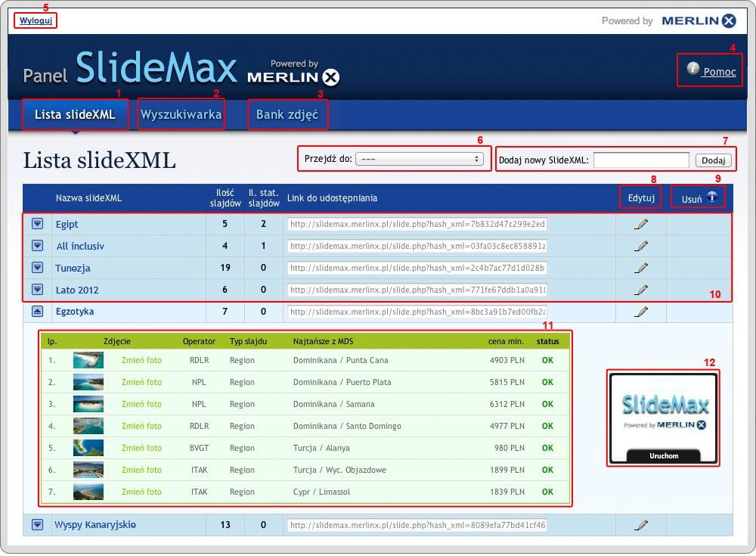The height and width of the screenshot is (556, 756).
Task: Click the Cypr / Limassol cell
Action: (x=321, y=492)
